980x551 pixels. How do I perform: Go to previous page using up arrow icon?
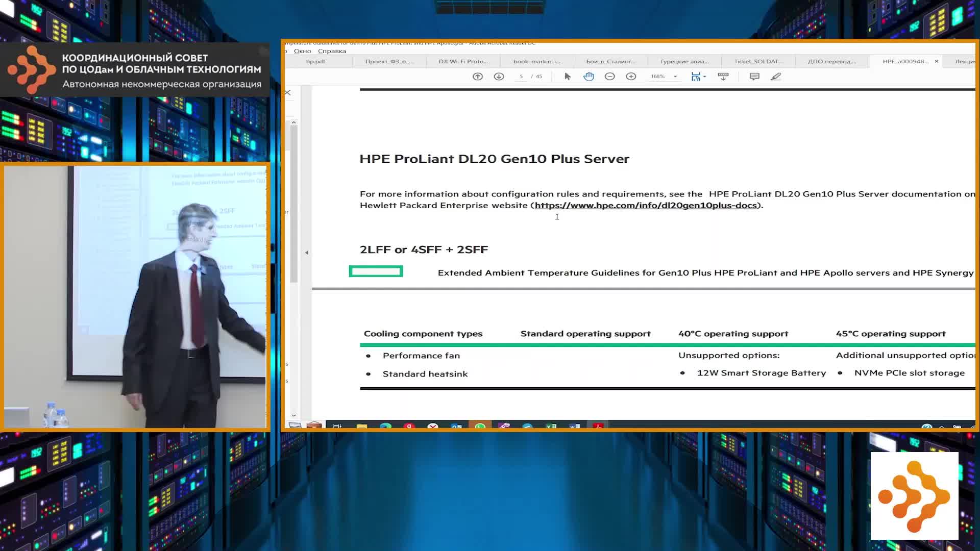click(x=478, y=77)
